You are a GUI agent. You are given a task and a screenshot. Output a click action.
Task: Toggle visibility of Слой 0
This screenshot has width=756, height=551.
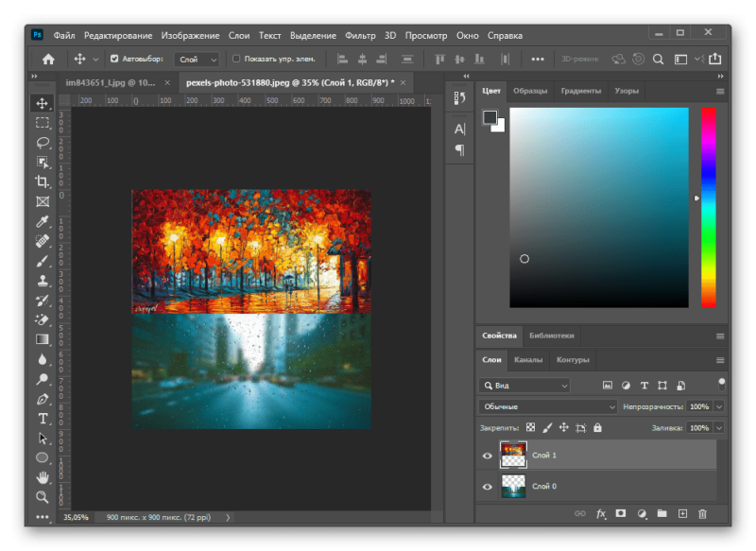[x=488, y=487]
